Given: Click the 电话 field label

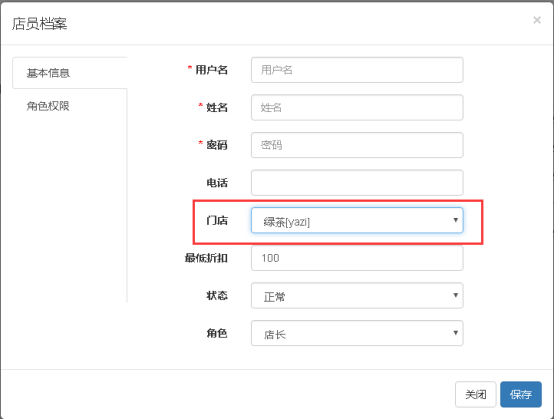Looking at the screenshot, I should pos(217,183).
